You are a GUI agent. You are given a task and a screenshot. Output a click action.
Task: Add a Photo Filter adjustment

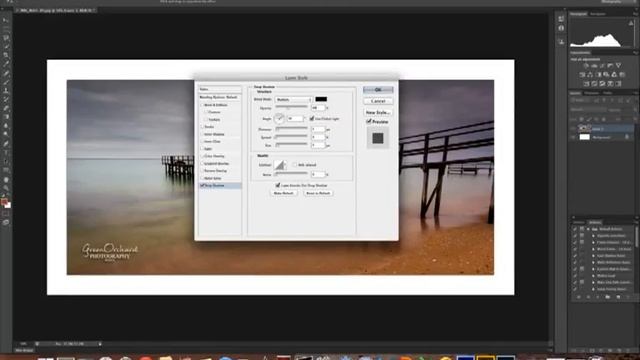(606, 75)
